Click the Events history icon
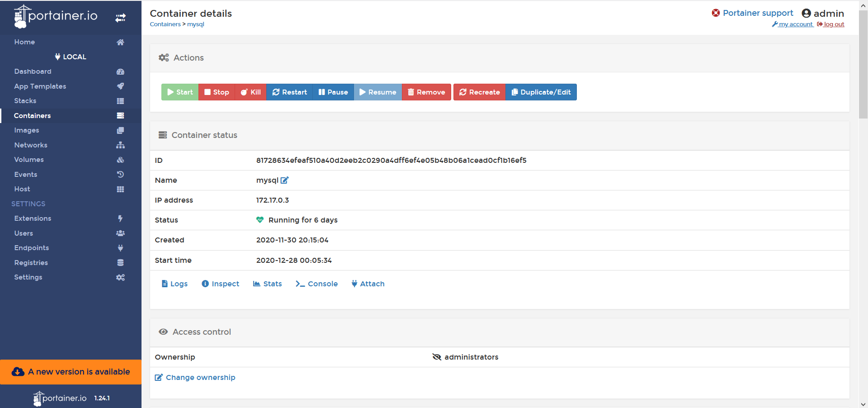868x408 pixels. [120, 174]
